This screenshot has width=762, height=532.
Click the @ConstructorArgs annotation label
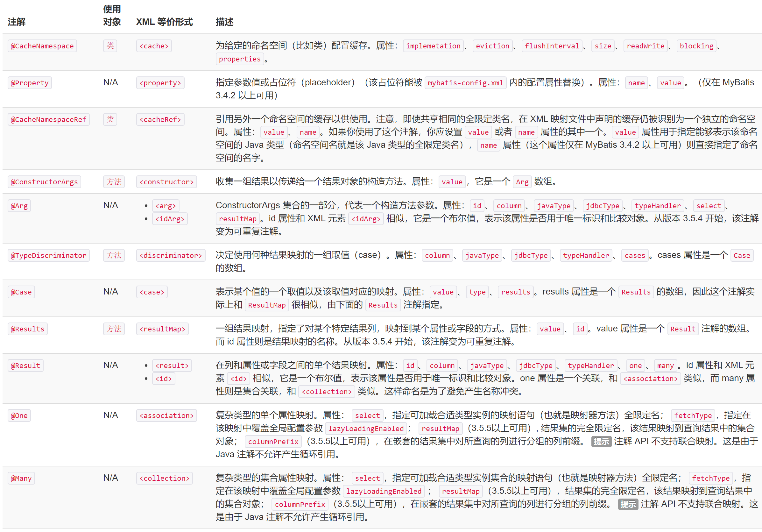[x=44, y=181]
